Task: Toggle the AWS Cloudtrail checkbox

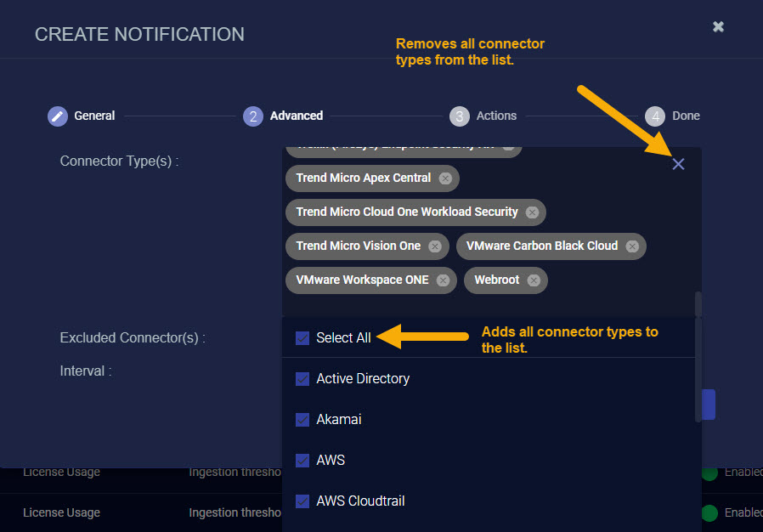Action: pyautogui.click(x=302, y=501)
